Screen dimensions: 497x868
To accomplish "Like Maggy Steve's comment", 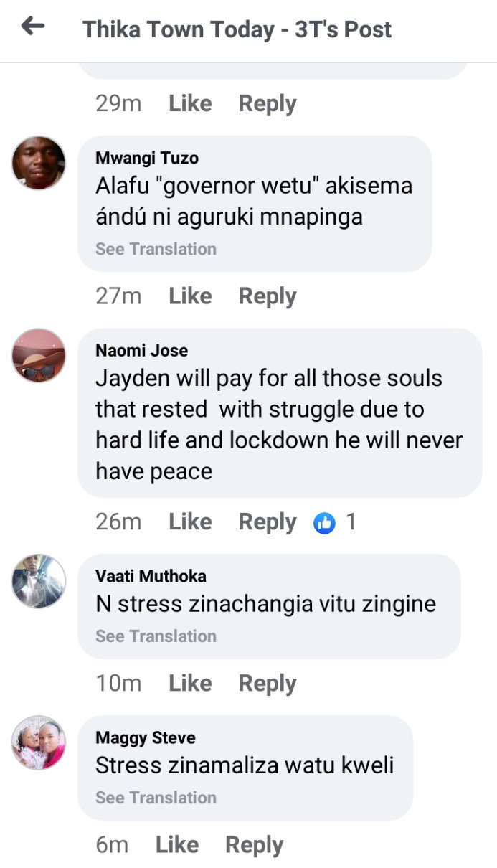I will pos(177,845).
